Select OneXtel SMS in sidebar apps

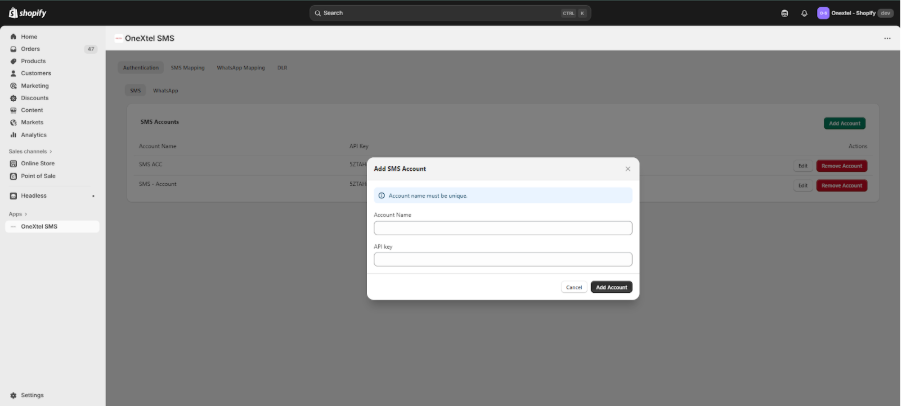tap(39, 226)
